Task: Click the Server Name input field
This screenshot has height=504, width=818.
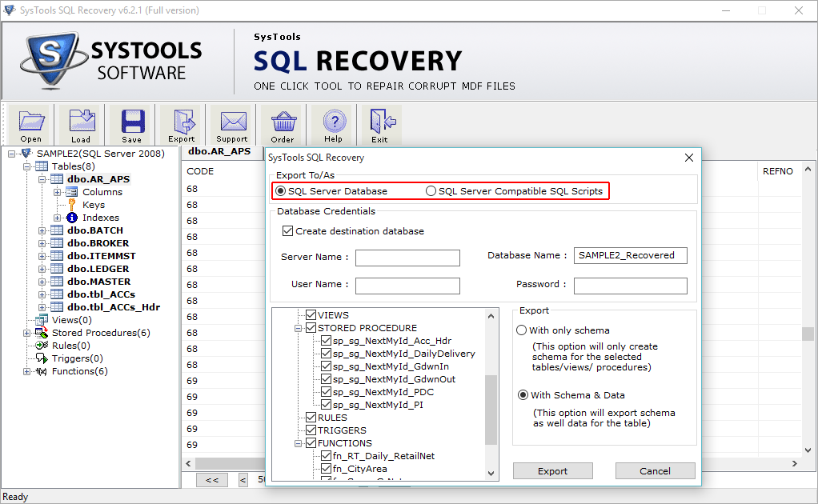Action: click(x=407, y=258)
